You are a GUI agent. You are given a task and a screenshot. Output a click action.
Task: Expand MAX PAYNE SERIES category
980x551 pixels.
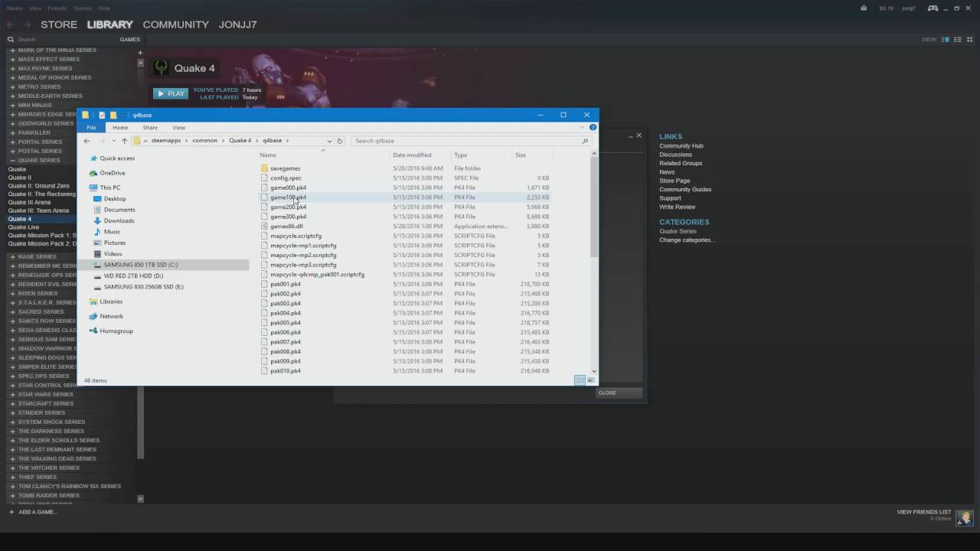[x=12, y=68]
